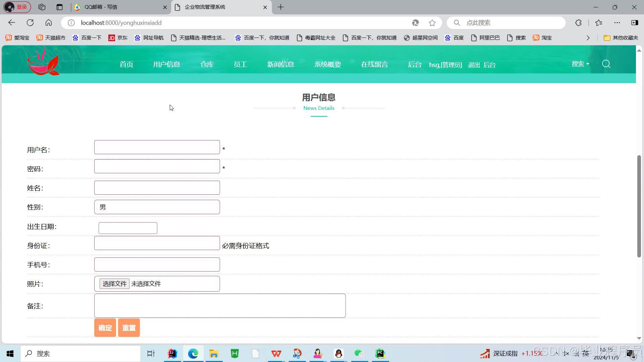644x362 pixels.
Task: Expand the 搜索 dropdown in site header
Action: coord(580,64)
